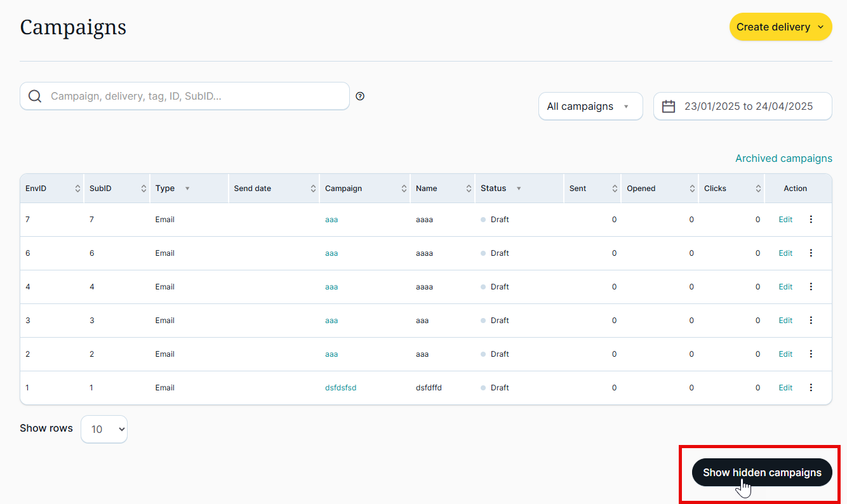Open the search help question-mark icon
The image size is (847, 504).
360,96
